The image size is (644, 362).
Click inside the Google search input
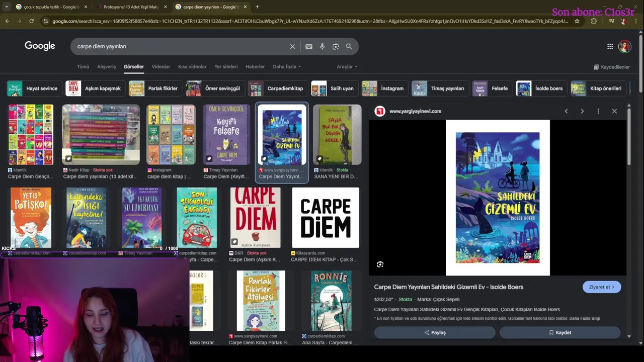coord(181,46)
